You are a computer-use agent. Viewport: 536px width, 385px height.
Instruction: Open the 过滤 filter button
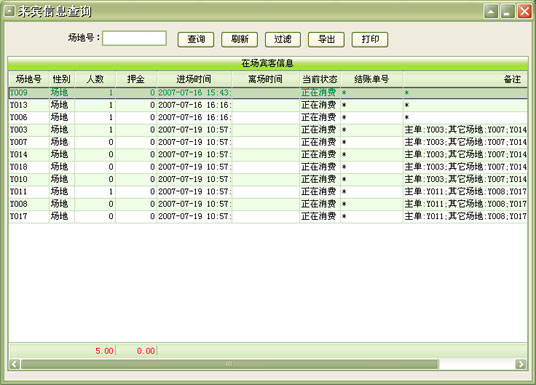coord(283,39)
